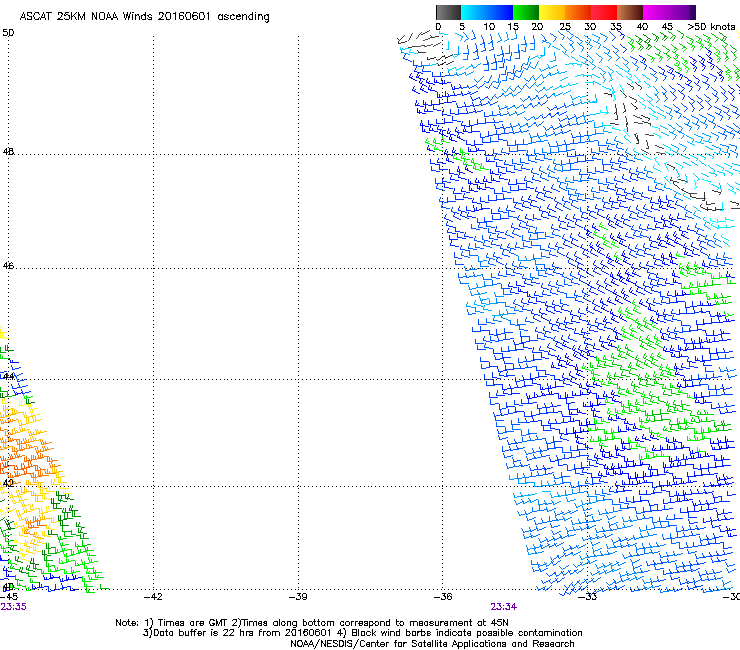The image size is (740, 650).
Task: Click the legend tick label 25
Action: point(565,27)
